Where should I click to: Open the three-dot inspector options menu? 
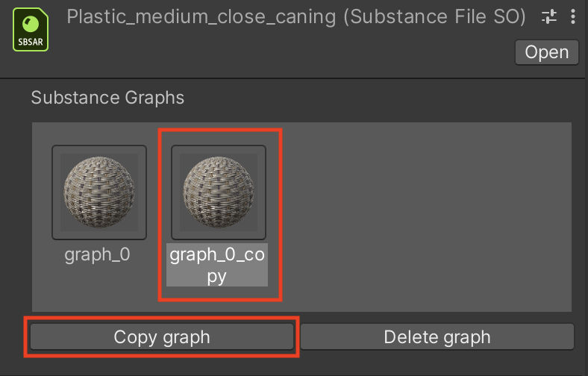[572, 16]
